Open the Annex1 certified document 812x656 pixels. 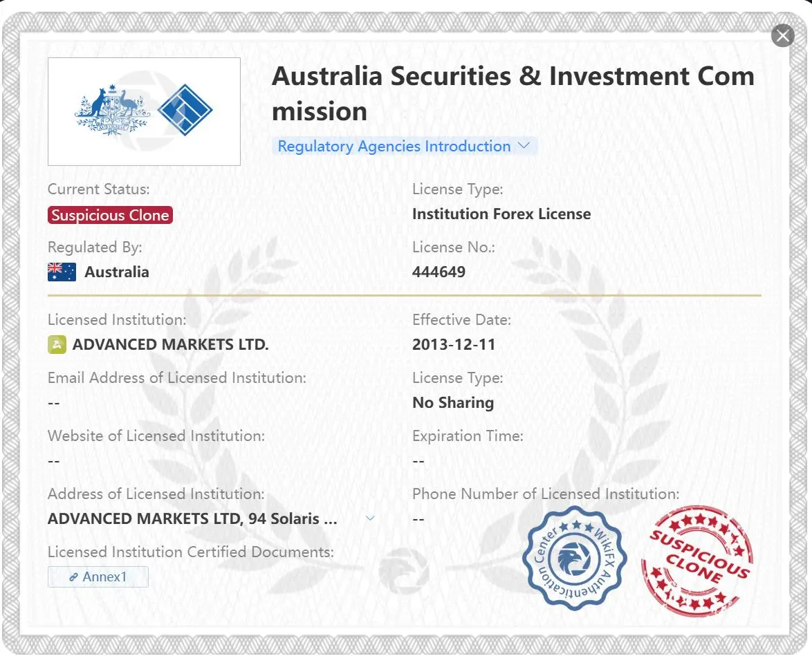click(x=98, y=577)
